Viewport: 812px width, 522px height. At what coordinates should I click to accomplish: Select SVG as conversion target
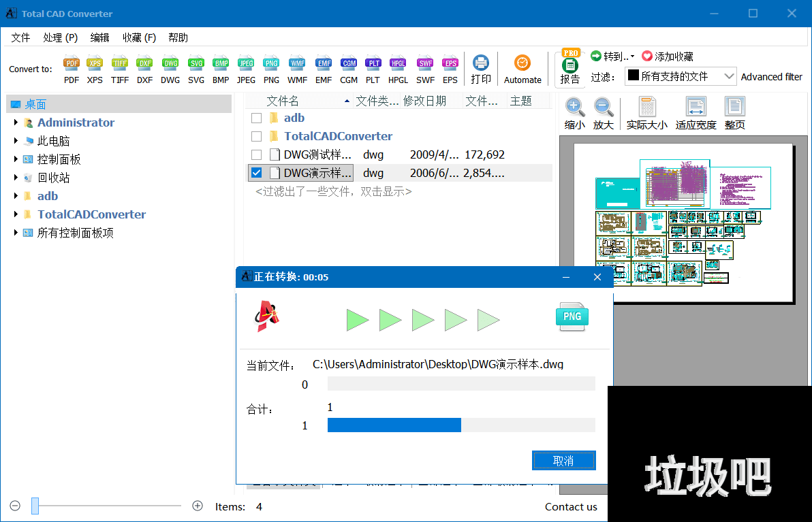[196, 68]
